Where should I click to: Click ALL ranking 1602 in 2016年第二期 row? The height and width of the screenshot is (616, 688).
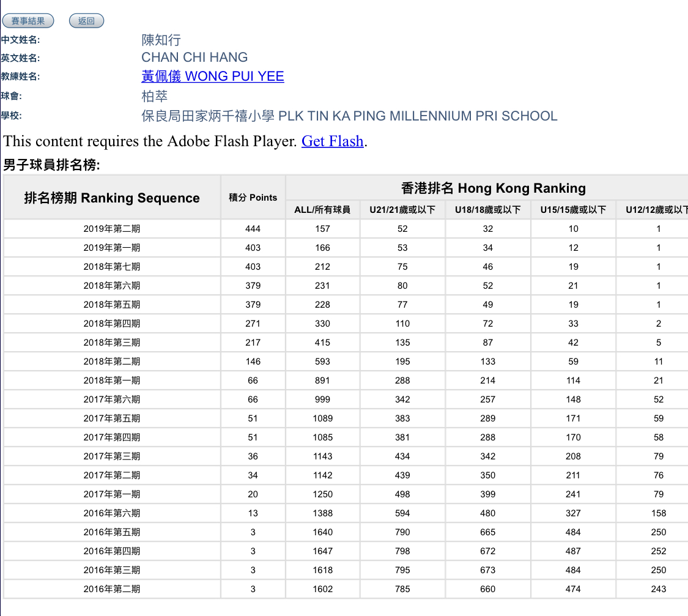click(x=322, y=589)
